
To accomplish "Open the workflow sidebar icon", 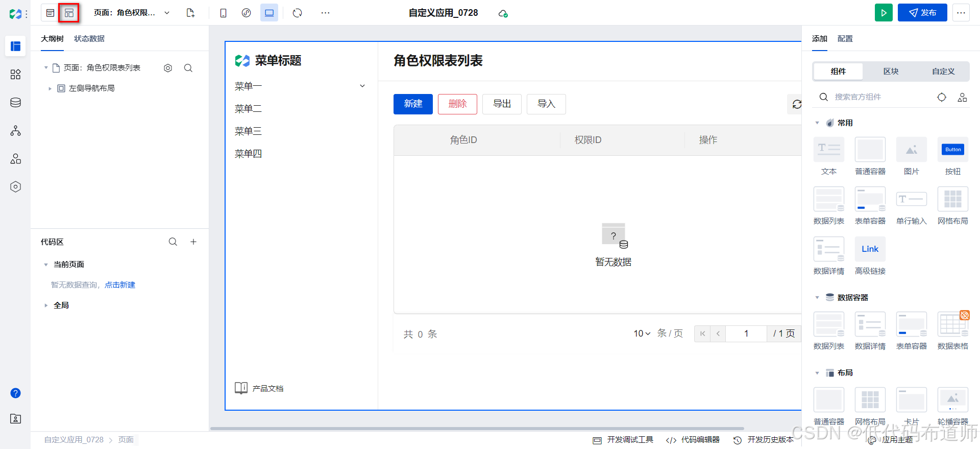I will 15,131.
